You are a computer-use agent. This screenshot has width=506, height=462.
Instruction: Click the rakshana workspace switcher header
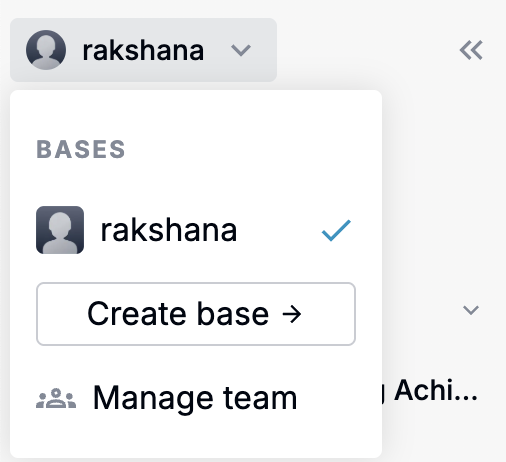click(143, 50)
